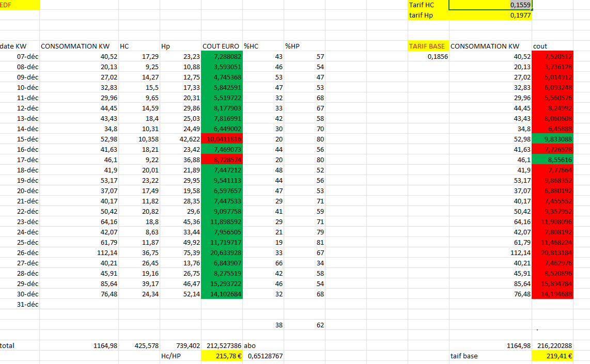Viewport: 590px width, 364px height.
Task: Select base cost cell 20,813184
Action: (x=552, y=252)
